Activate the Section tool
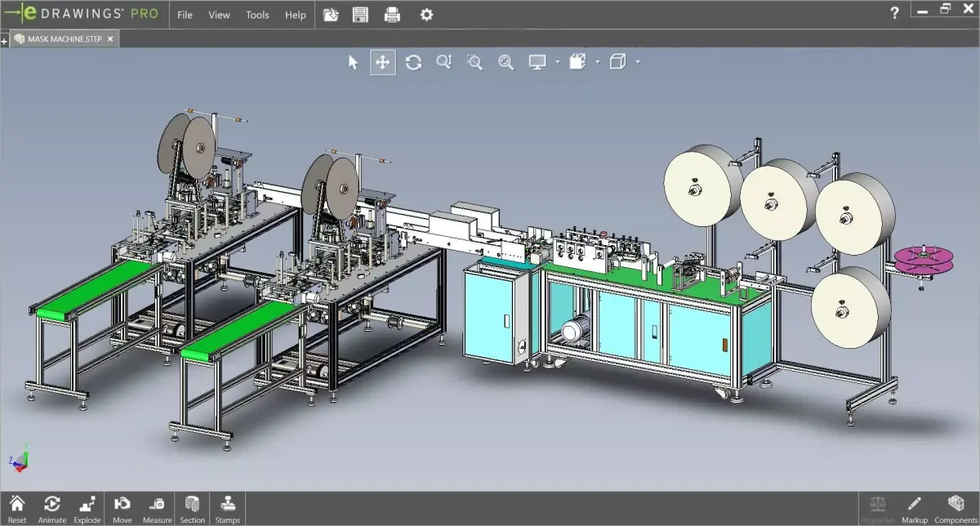 pyautogui.click(x=192, y=509)
